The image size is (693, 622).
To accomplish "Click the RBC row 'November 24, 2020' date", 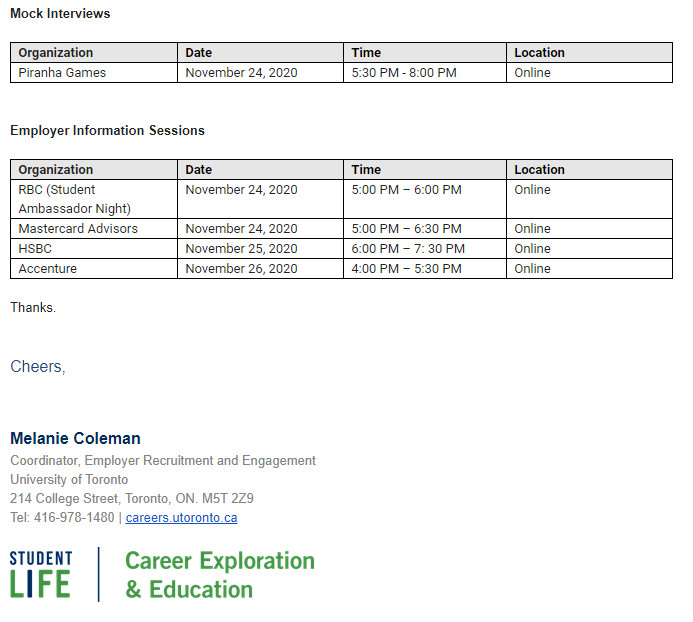I will pos(260,199).
